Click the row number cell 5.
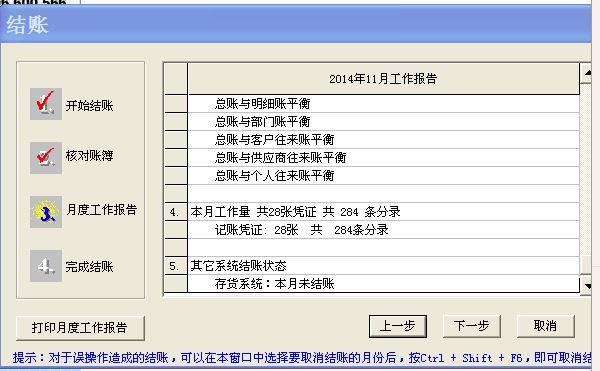 (x=176, y=265)
